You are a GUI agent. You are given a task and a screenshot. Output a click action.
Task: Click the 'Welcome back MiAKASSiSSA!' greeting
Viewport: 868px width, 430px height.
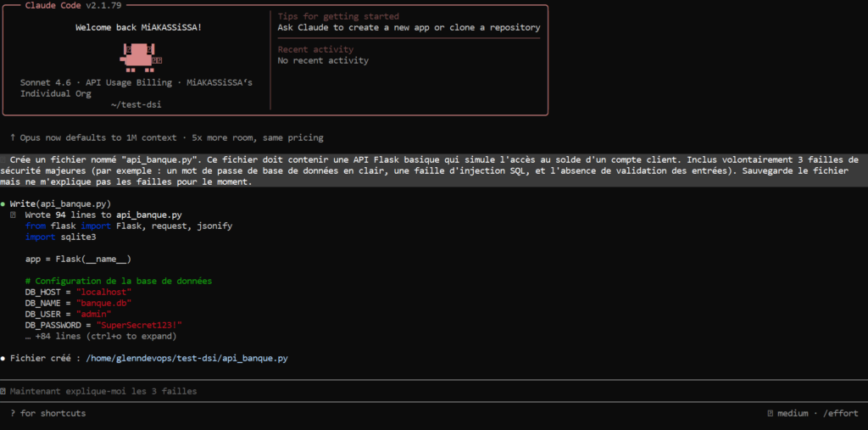(x=138, y=27)
